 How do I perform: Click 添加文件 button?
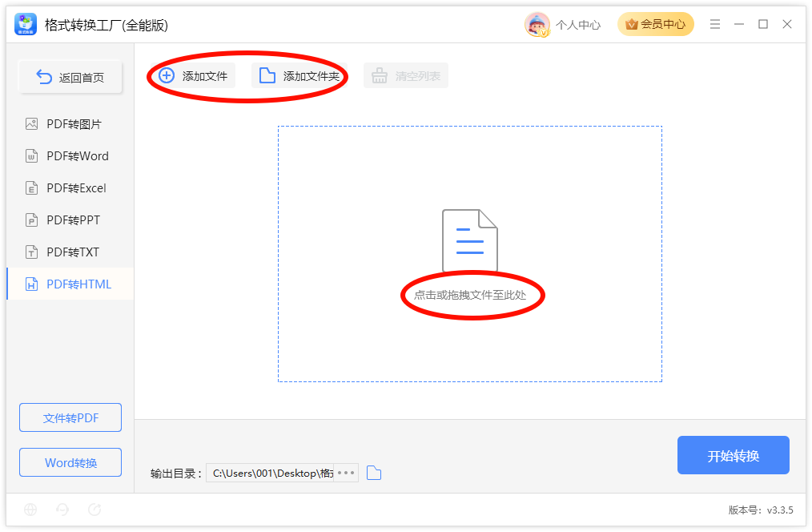click(x=194, y=75)
